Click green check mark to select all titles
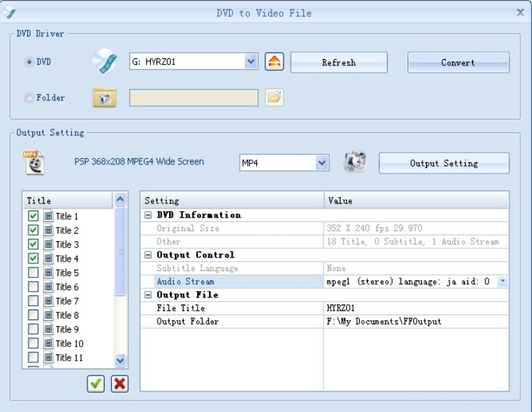Image resolution: width=532 pixels, height=412 pixels. point(96,384)
